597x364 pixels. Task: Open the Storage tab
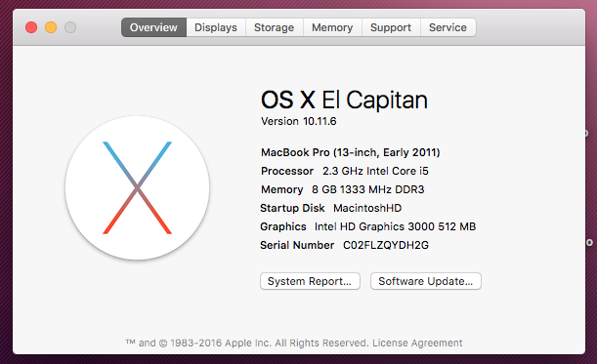click(275, 27)
